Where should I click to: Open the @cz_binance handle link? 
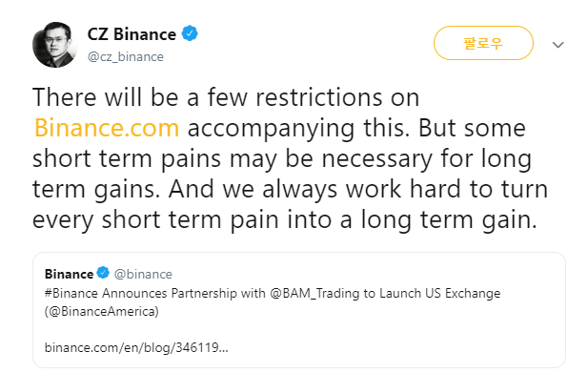click(x=126, y=56)
